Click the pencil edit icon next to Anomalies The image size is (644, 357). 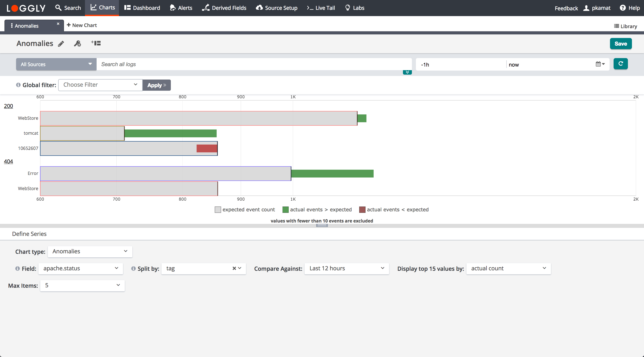(61, 44)
